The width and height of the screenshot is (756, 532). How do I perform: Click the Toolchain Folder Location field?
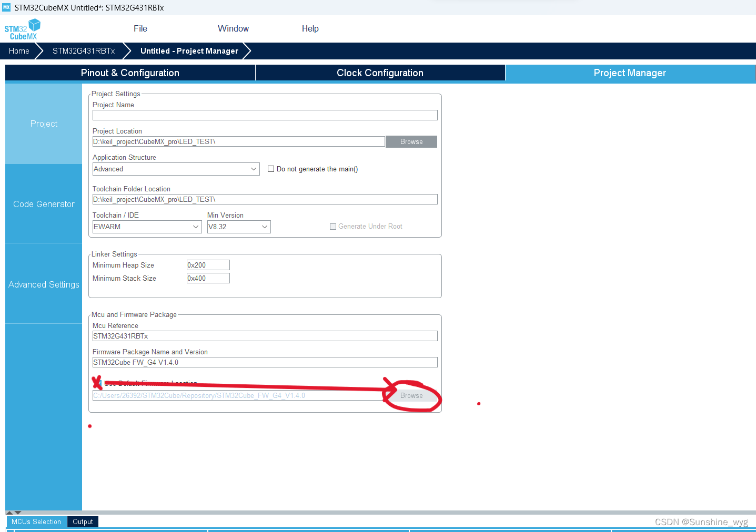[x=265, y=199]
